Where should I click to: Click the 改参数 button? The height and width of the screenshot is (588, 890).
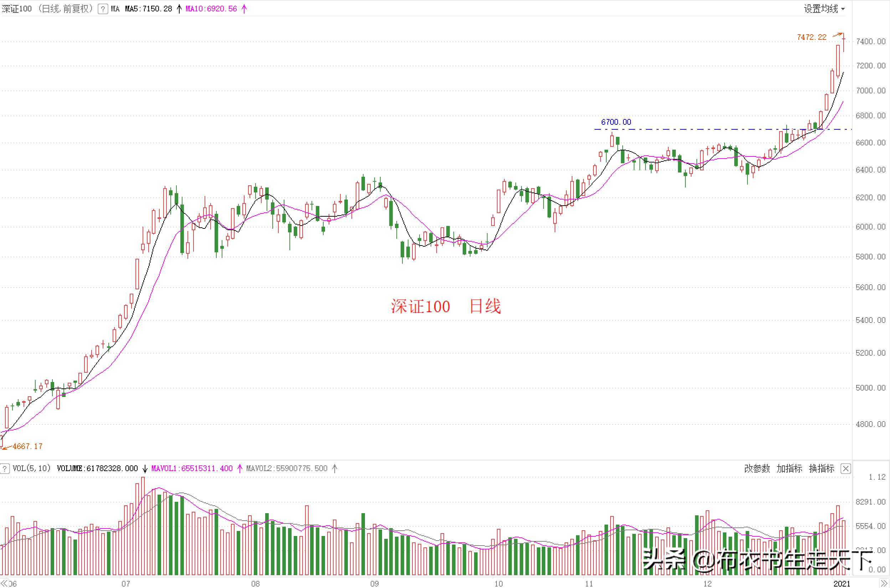click(x=757, y=469)
